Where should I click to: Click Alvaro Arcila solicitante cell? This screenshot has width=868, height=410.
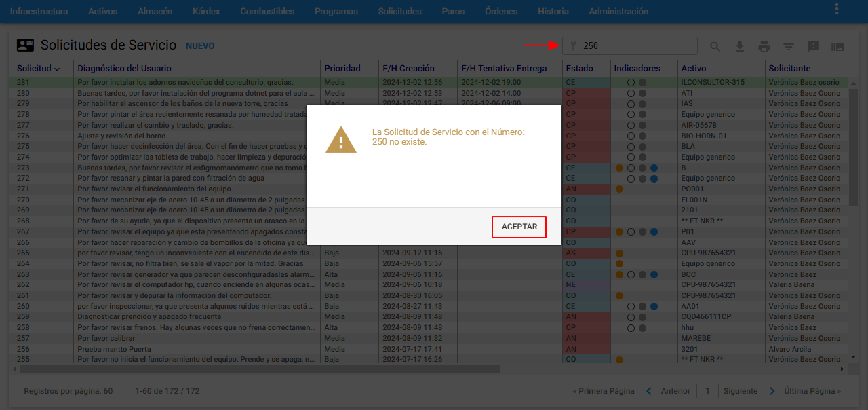(x=789, y=349)
